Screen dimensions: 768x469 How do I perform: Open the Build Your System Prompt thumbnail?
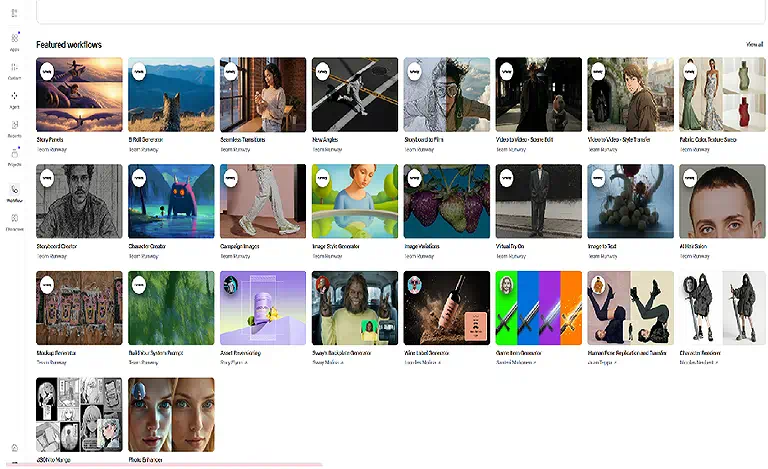pos(171,308)
